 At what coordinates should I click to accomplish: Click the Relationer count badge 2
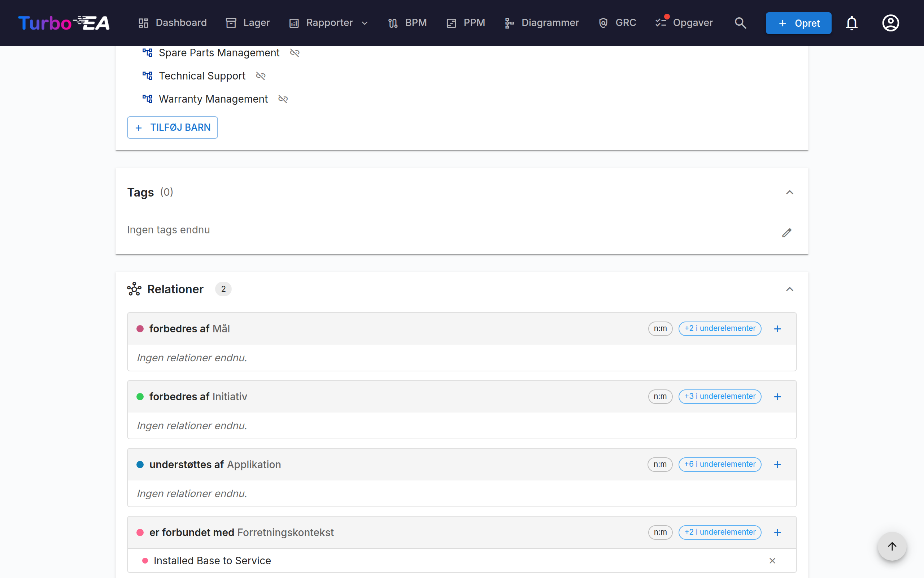223,289
